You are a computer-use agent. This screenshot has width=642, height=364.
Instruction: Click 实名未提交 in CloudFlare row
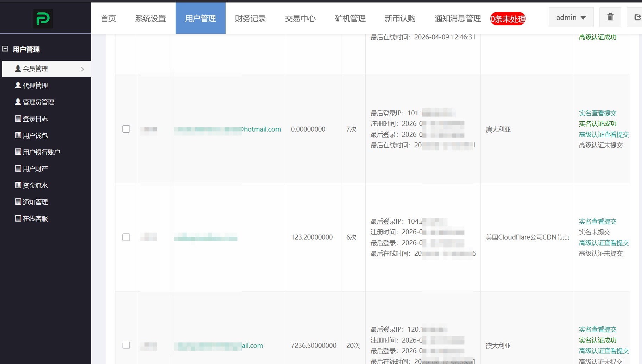594,232
